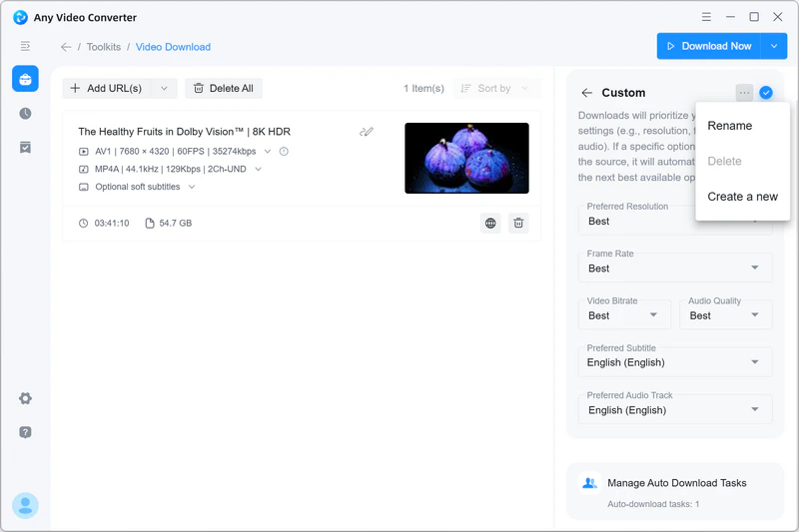
Task: Open Preferred Subtitle dropdown
Action: tap(675, 362)
